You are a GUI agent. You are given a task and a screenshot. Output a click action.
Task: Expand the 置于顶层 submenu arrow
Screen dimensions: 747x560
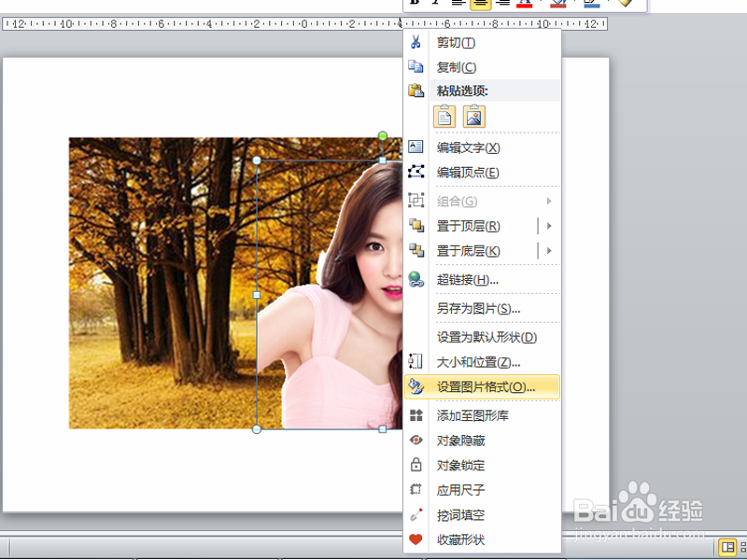549,226
